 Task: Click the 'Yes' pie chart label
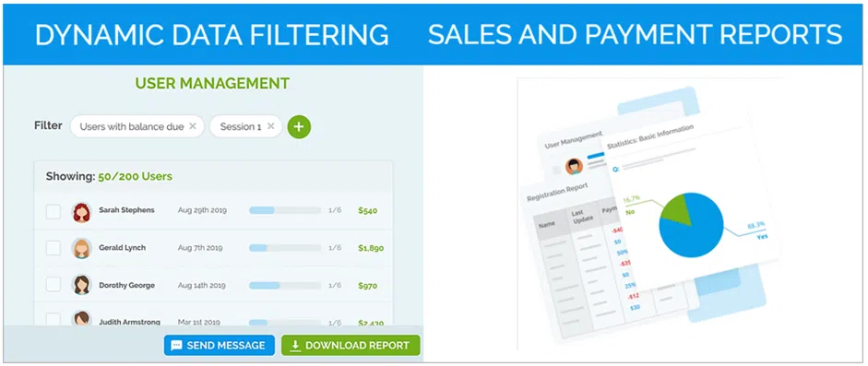point(762,236)
